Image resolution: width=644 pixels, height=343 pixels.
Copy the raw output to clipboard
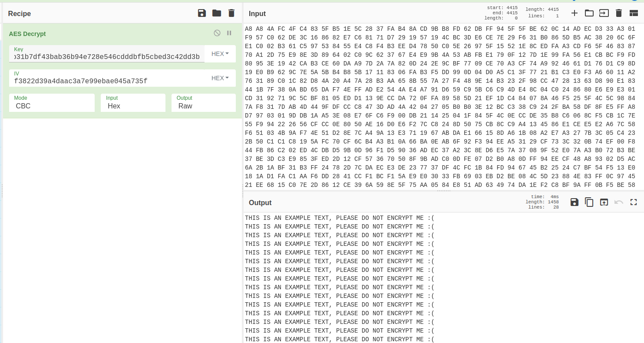pos(589,202)
